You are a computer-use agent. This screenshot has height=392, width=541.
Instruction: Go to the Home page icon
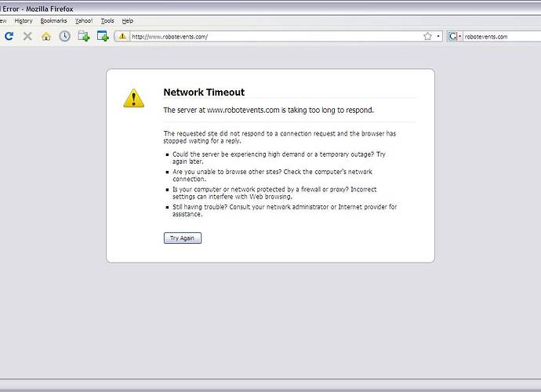coord(46,36)
